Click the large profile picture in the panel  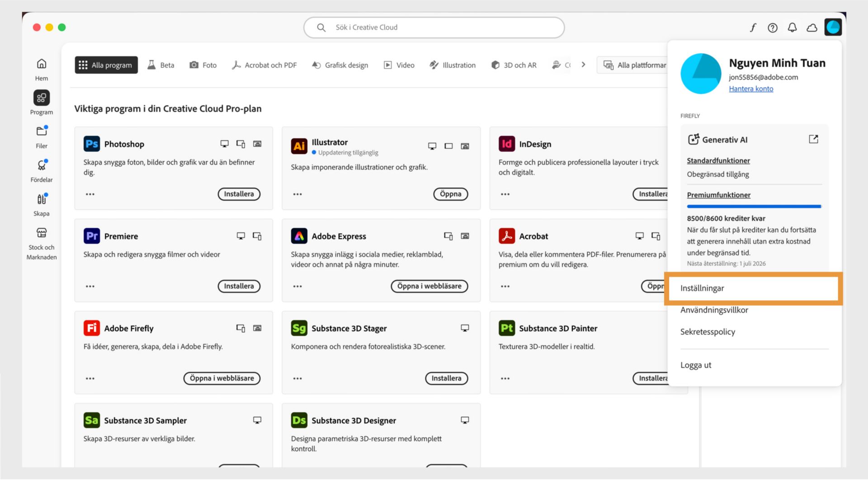701,74
